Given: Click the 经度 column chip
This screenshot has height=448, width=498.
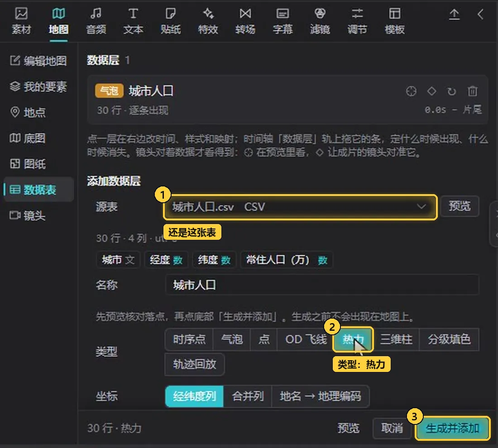Looking at the screenshot, I should point(166,260).
